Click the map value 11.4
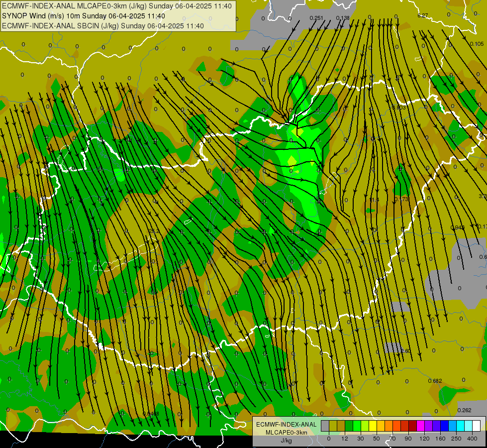487x448 pixels. pos(374,200)
